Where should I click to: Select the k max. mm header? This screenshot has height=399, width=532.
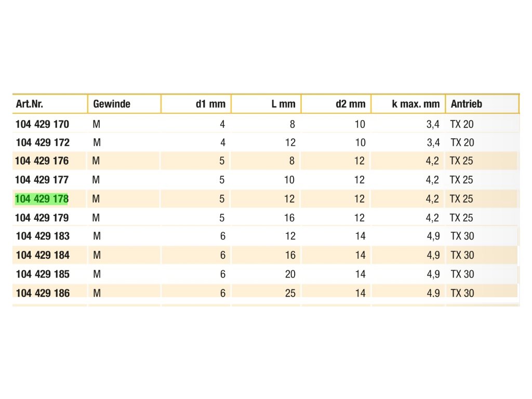pyautogui.click(x=416, y=104)
